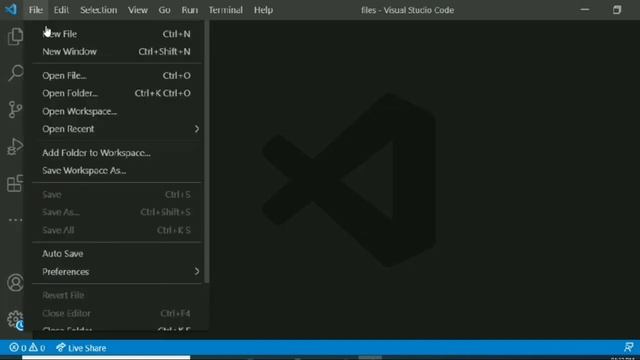640x360 pixels.
Task: Click the feedback icon in status bar
Action: 629,347
